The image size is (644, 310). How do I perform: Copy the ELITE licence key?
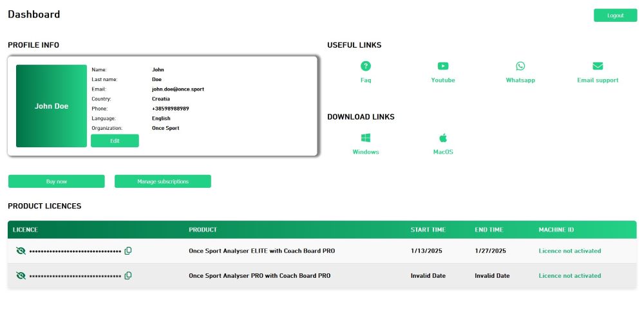(128, 251)
